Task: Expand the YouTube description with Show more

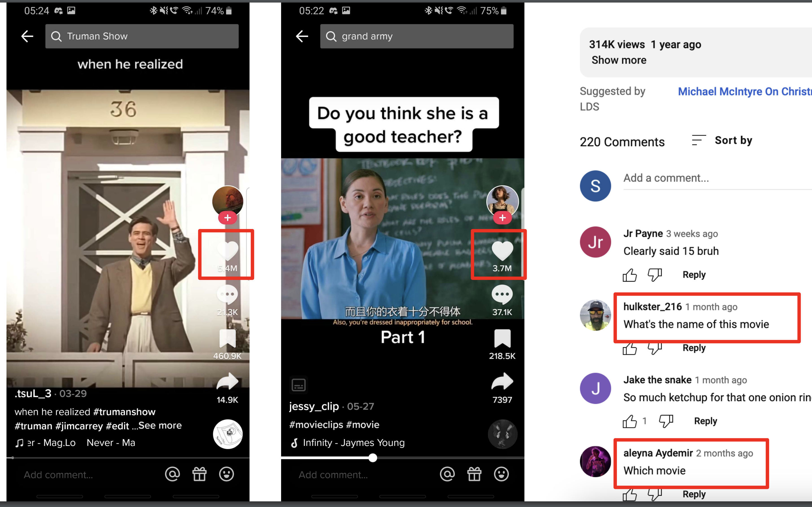Action: tap(619, 60)
